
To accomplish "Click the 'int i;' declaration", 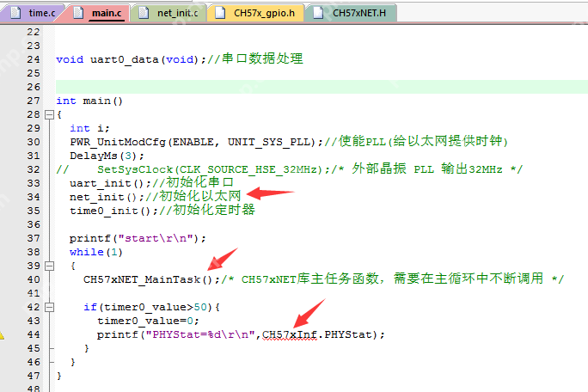I will (89, 129).
